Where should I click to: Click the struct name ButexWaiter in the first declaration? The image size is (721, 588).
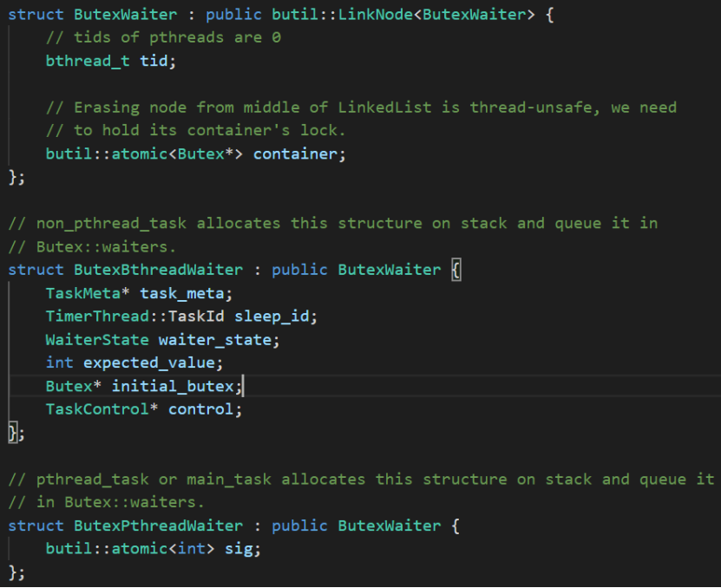tap(126, 14)
